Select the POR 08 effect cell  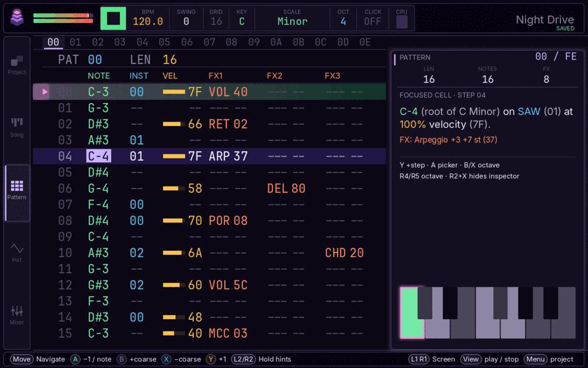point(228,221)
